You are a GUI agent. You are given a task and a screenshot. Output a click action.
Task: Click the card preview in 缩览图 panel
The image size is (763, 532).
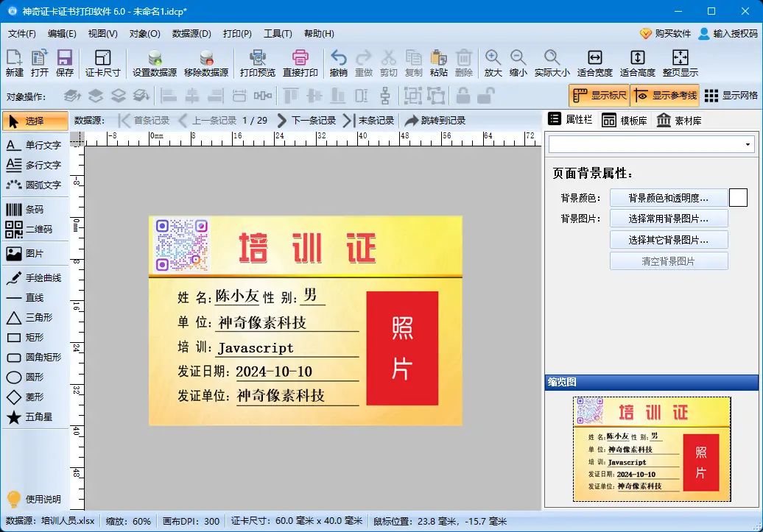(x=651, y=449)
